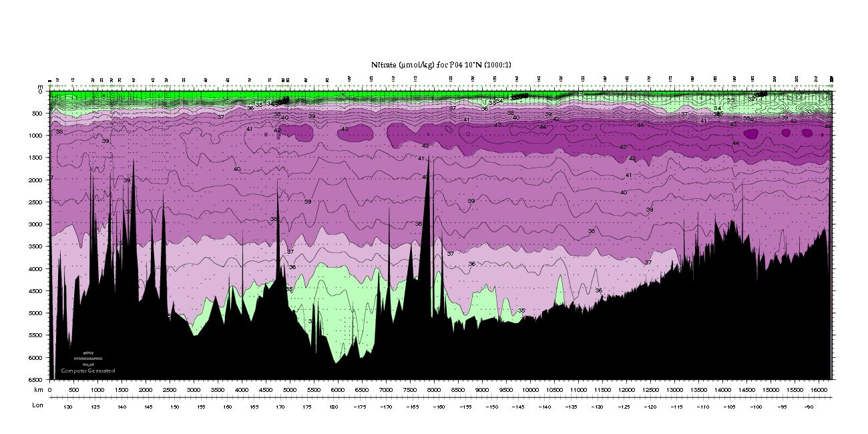Click the 15500 value on the km axis

tap(795, 389)
